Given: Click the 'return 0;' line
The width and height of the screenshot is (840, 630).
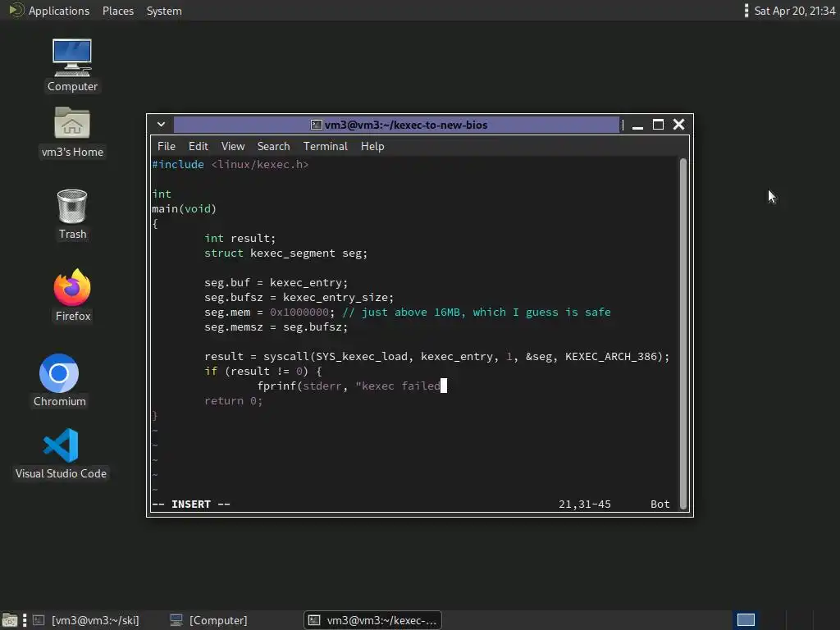Looking at the screenshot, I should tap(233, 400).
